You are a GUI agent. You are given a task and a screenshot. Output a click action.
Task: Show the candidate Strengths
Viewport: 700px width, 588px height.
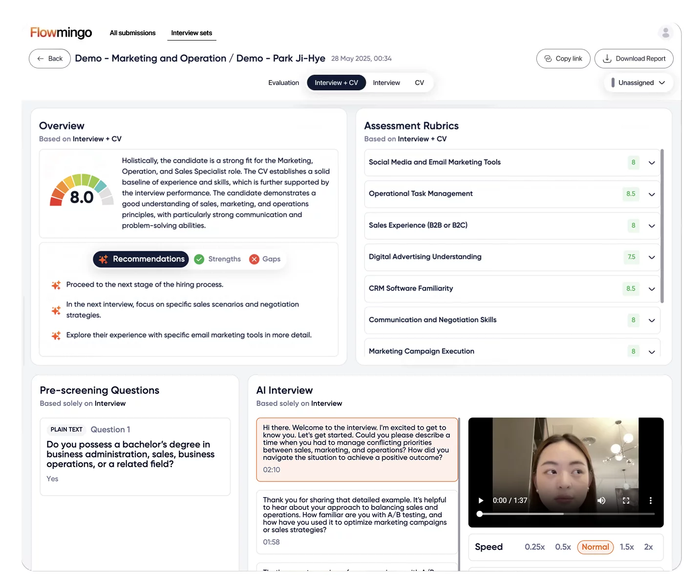217,259
